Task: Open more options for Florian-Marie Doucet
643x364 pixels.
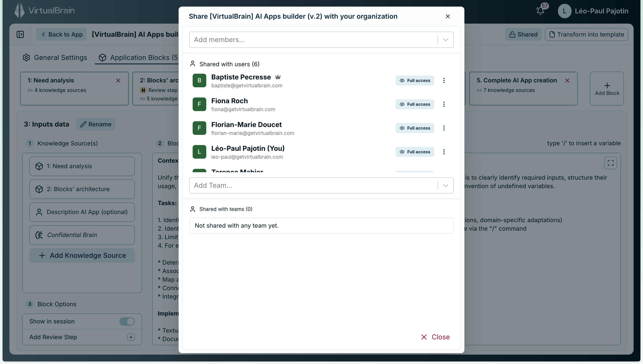Action: (x=444, y=128)
